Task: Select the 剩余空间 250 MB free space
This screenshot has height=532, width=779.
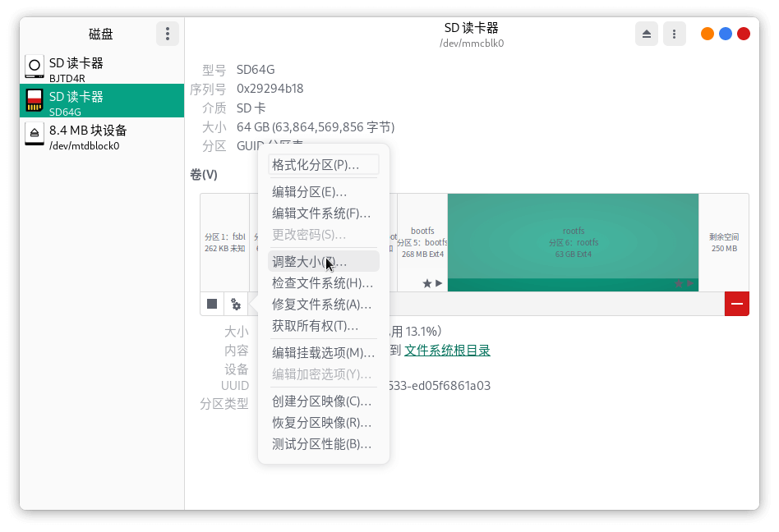Action: point(723,242)
